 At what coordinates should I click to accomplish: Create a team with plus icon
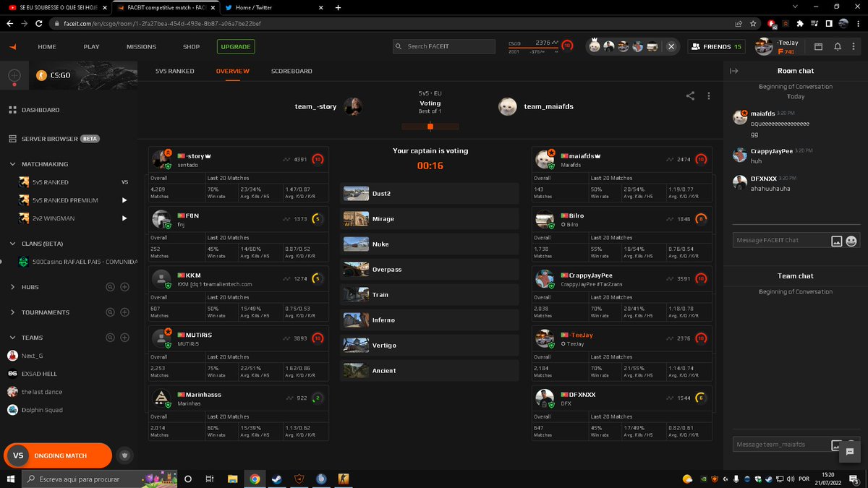pyautogui.click(x=124, y=338)
